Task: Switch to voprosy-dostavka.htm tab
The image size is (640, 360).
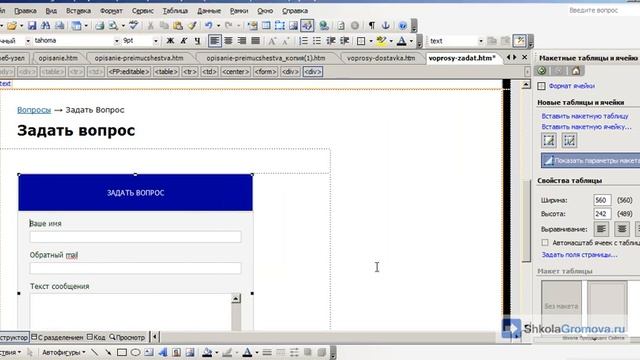Action: (381, 58)
